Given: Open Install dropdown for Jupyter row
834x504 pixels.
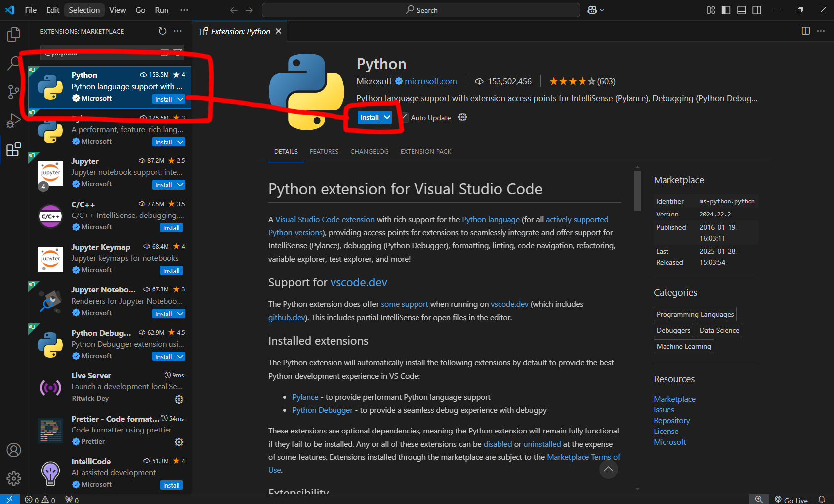Looking at the screenshot, I should 180,185.
